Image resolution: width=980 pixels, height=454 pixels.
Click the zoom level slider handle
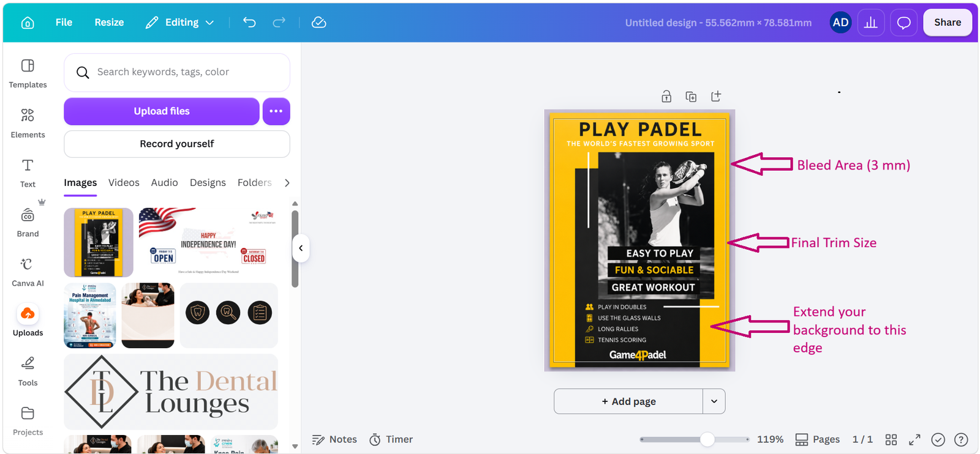(x=707, y=439)
